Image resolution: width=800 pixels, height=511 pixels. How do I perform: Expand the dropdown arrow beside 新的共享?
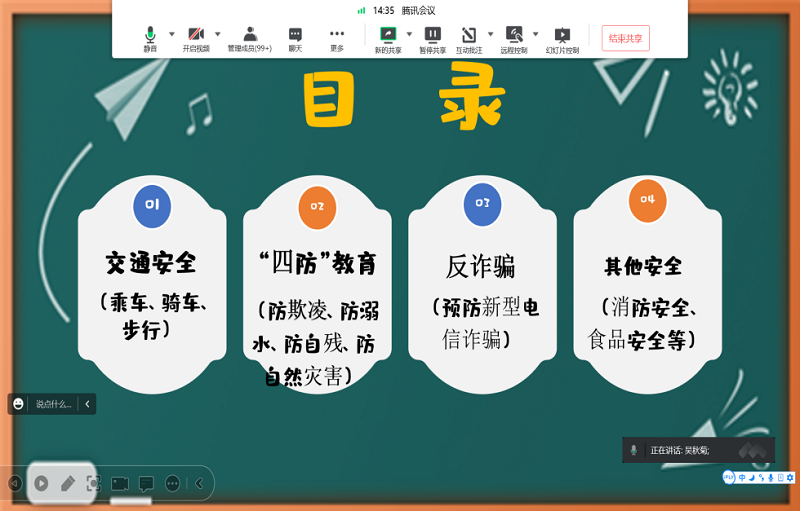pyautogui.click(x=409, y=33)
